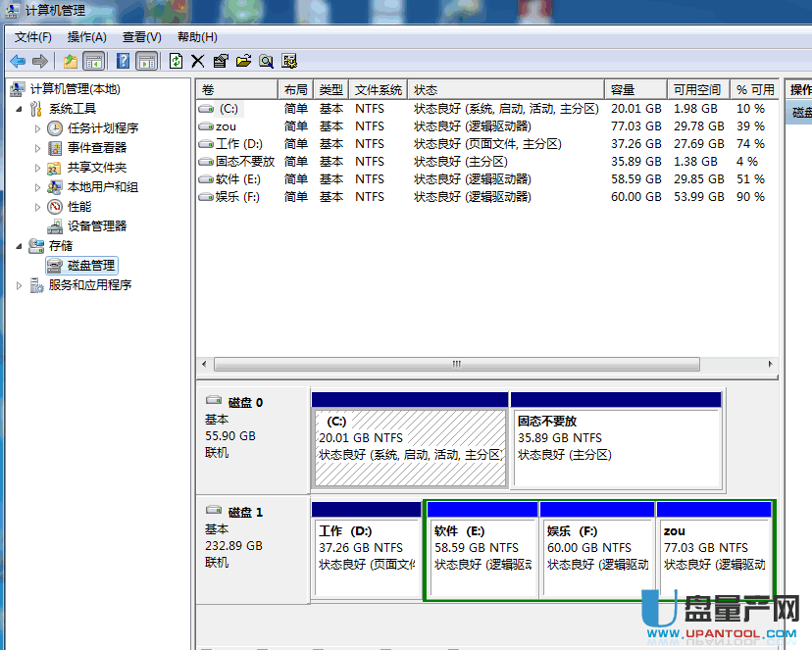
Task: Click the black X delete icon
Action: click(197, 61)
